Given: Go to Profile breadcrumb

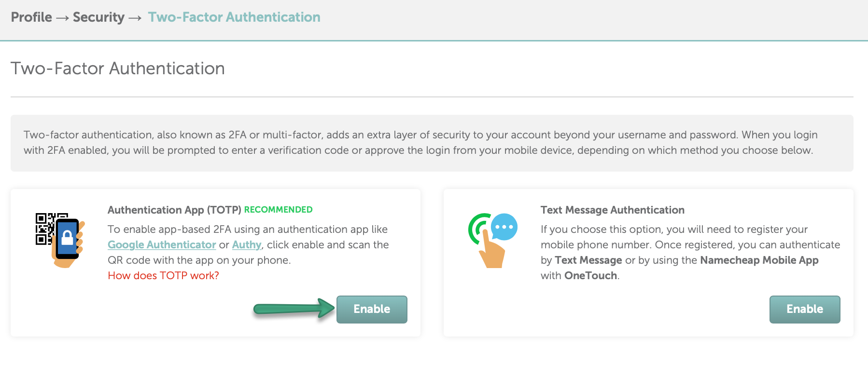Looking at the screenshot, I should tap(31, 17).
